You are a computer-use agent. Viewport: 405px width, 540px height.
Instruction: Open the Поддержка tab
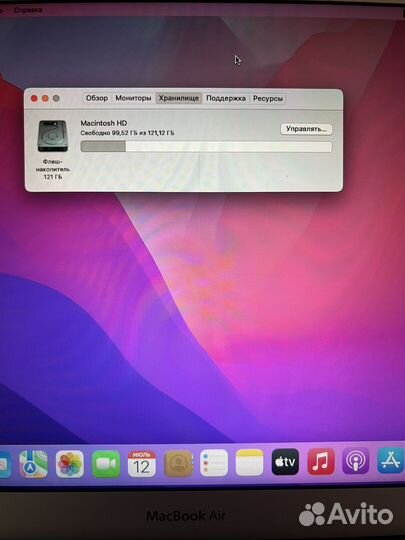click(226, 98)
